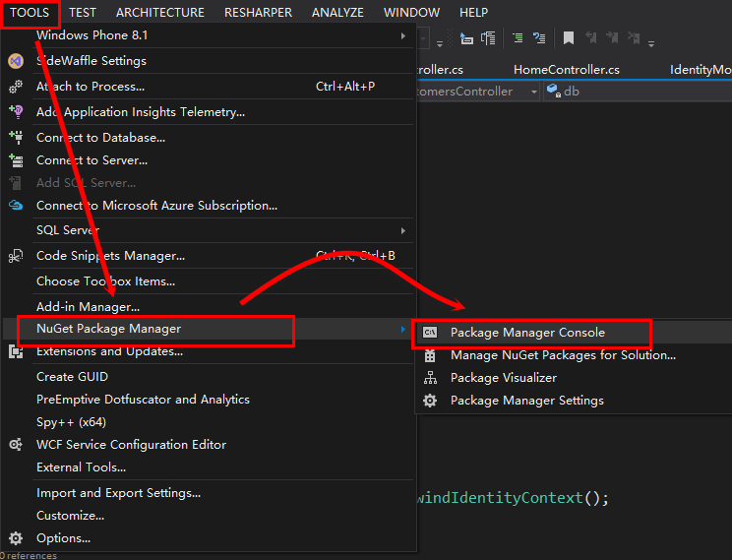The image size is (732, 560).
Task: Open the ARCHITECTURE menu
Action: coord(160,13)
